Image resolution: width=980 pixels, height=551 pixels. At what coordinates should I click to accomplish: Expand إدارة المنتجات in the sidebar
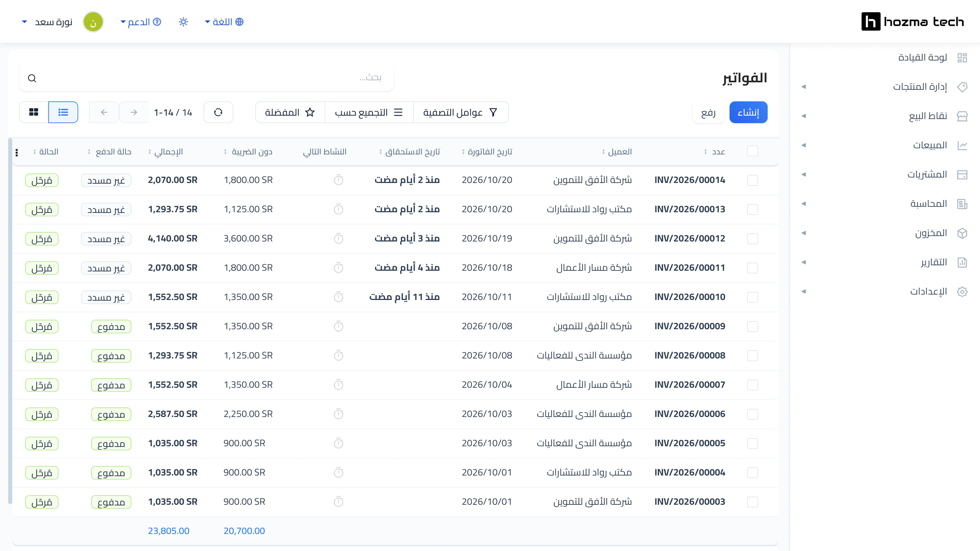885,87
